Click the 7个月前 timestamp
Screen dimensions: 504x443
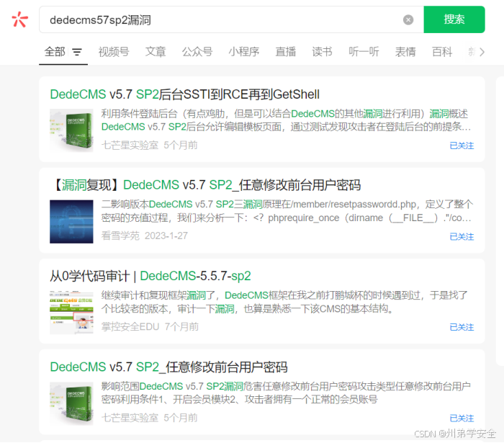click(181, 326)
